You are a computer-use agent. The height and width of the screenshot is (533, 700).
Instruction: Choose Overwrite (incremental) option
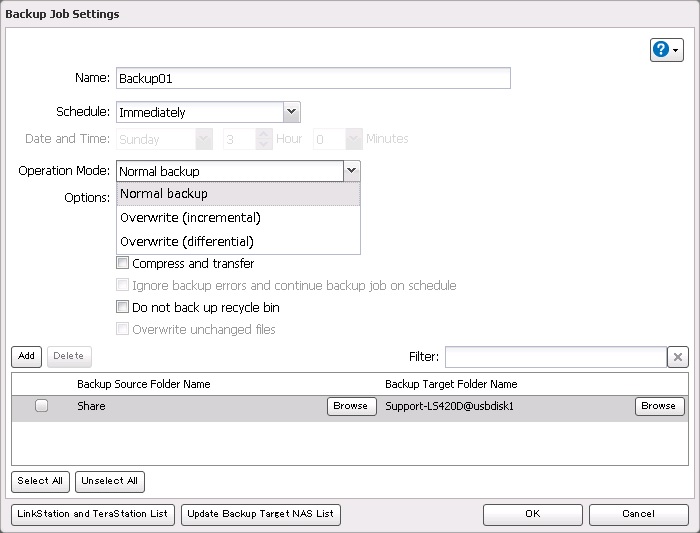tap(238, 218)
